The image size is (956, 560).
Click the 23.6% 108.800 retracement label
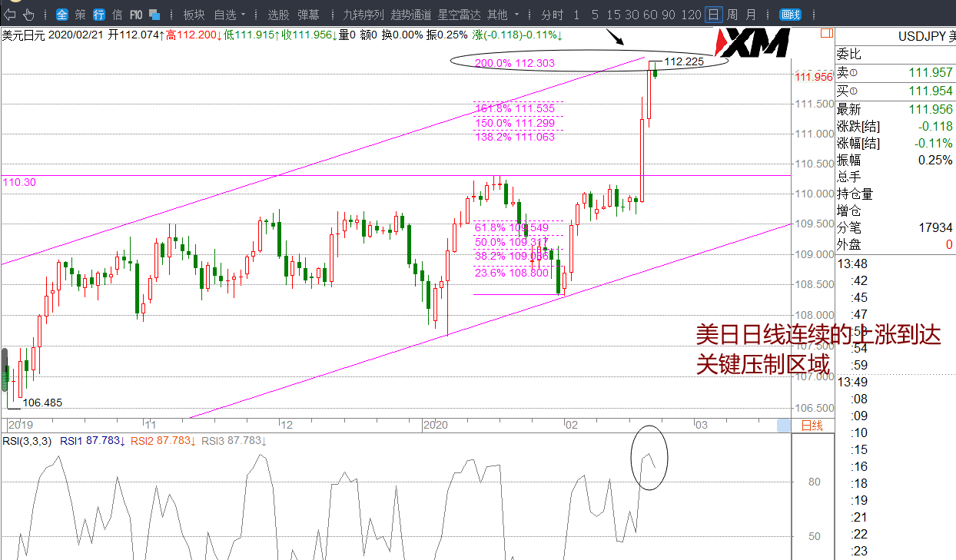coord(512,272)
